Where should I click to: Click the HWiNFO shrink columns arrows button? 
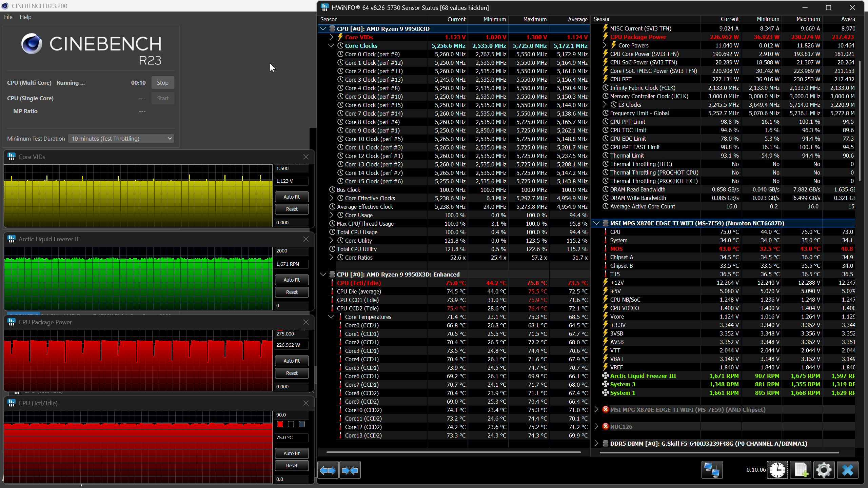(350, 470)
